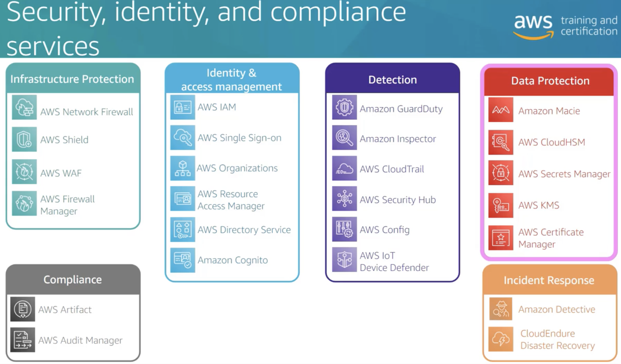Click the AWS CloudHSM icon

click(x=501, y=142)
